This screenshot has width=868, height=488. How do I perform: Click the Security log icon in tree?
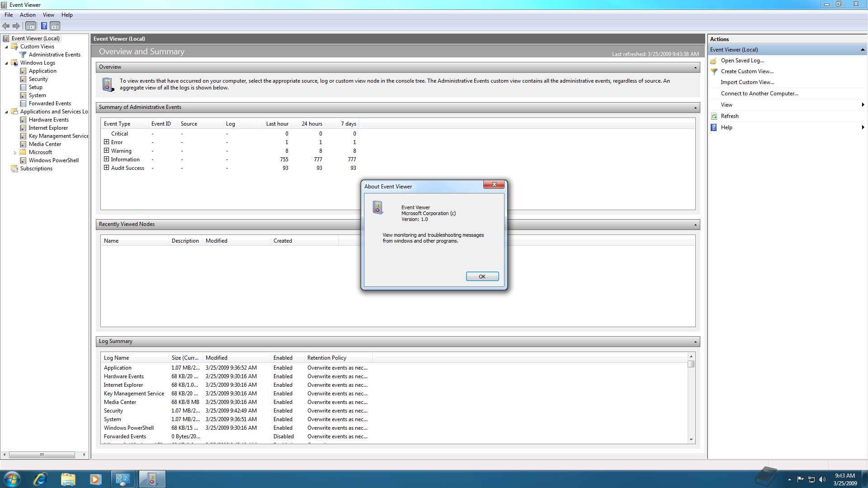click(x=23, y=79)
